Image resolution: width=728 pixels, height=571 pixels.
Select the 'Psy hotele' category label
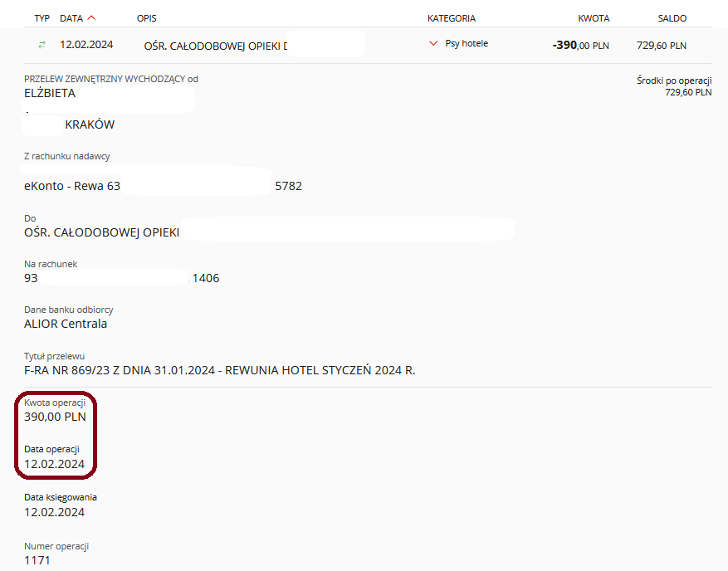pos(467,44)
